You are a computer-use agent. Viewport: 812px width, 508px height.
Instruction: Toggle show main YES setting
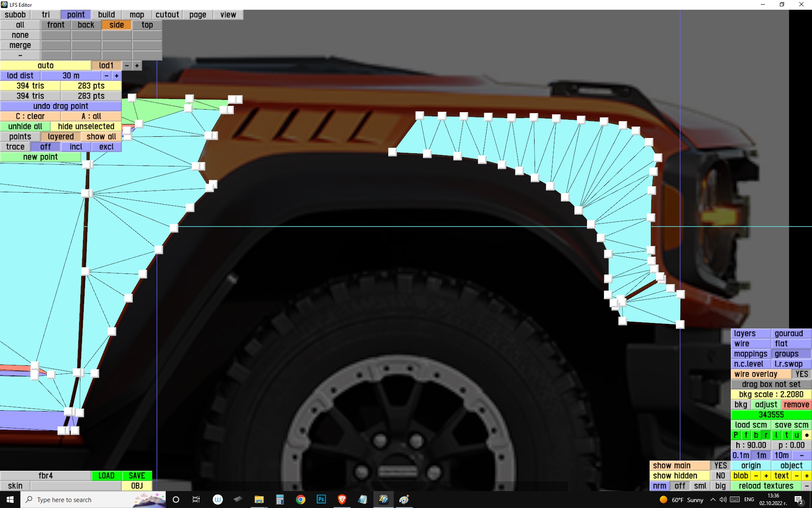click(x=720, y=466)
